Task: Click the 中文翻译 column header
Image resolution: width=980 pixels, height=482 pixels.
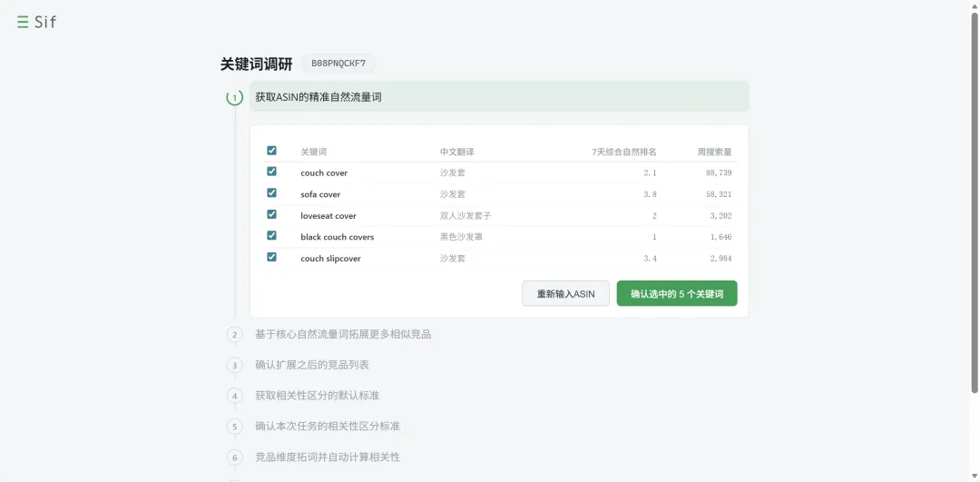Action: click(456, 152)
